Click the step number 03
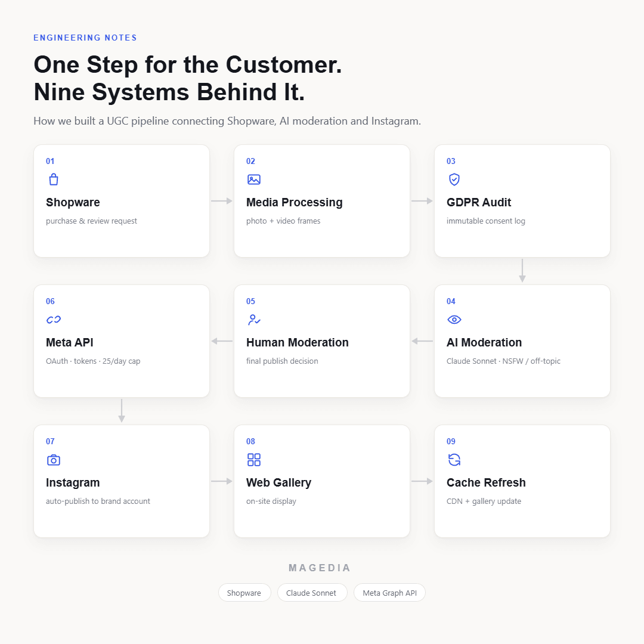Viewport: 644px width, 644px height. click(451, 161)
